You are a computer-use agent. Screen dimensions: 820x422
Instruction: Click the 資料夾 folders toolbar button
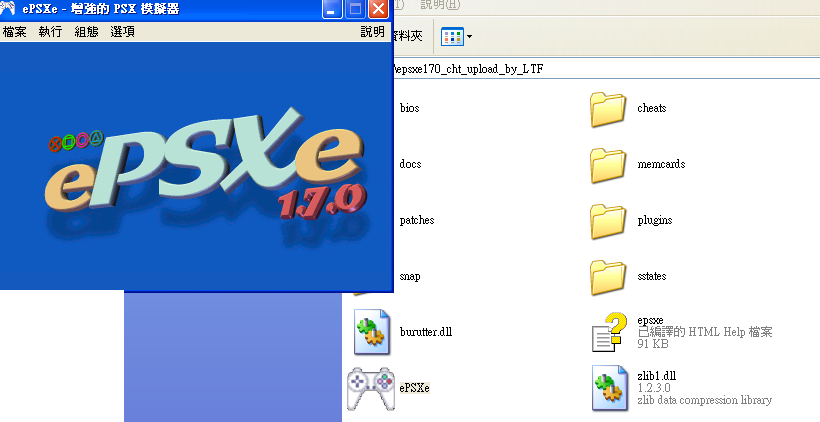tap(408, 36)
